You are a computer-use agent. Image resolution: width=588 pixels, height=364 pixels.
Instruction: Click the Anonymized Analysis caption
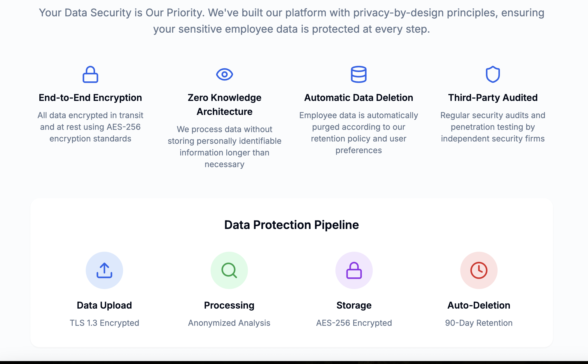229,323
